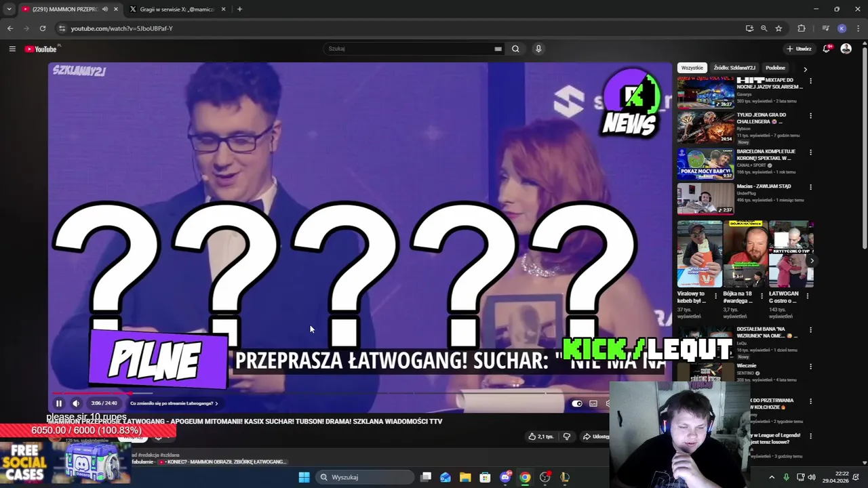
Task: Open the Windows Start menu
Action: tap(304, 477)
